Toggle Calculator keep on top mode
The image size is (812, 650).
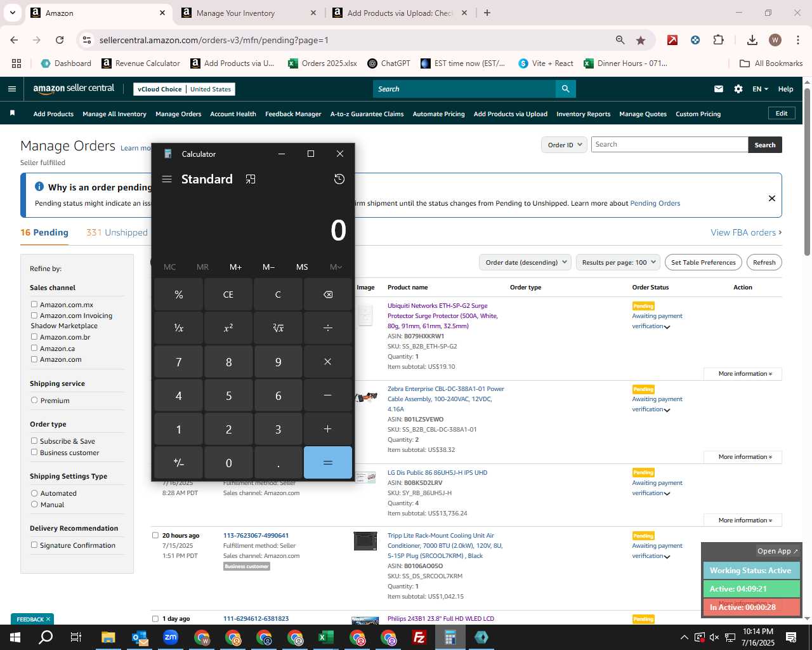coord(251,179)
